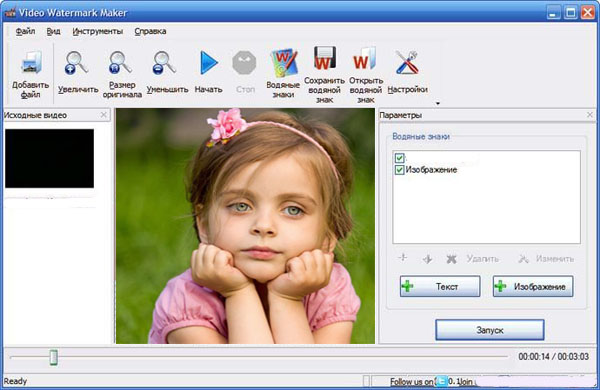Select the Изображение list entry text
600x390 pixels.
(431, 170)
